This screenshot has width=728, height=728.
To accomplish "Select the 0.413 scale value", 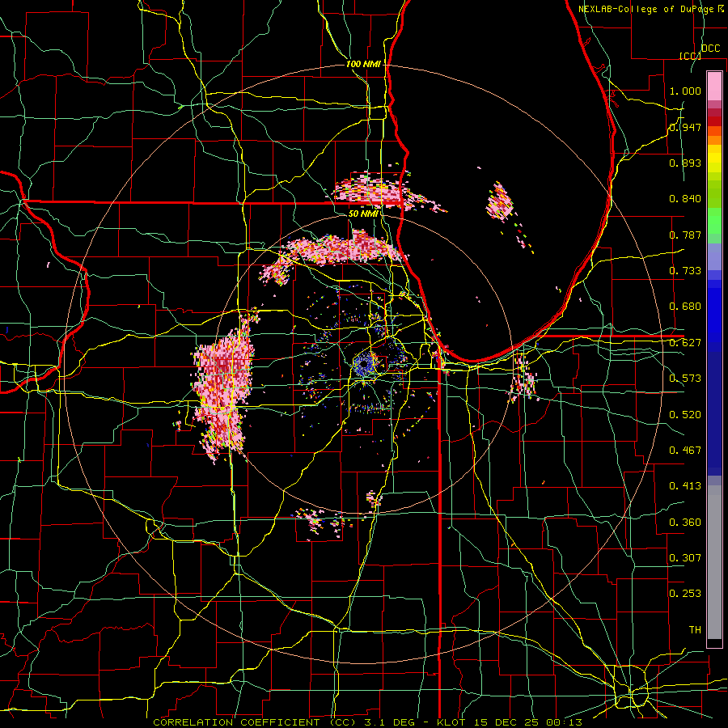I will [685, 486].
